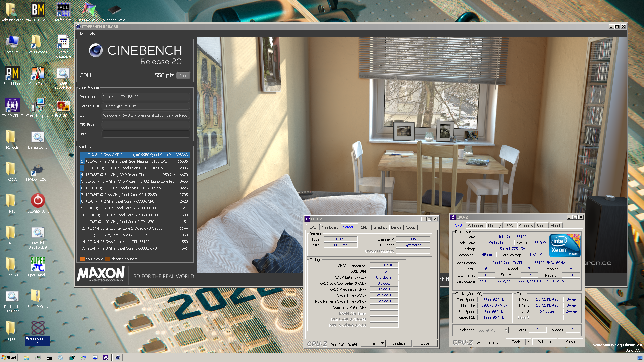Click the orange Your Score legend swatch
Screen dimensions: 644x362
[82, 259]
